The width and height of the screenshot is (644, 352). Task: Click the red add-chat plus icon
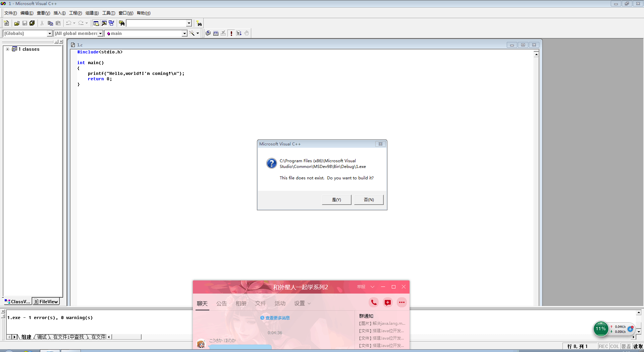[x=388, y=302]
